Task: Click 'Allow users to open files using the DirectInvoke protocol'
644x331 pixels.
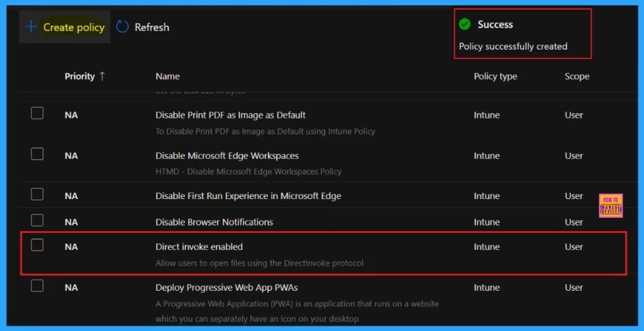Action: point(260,263)
